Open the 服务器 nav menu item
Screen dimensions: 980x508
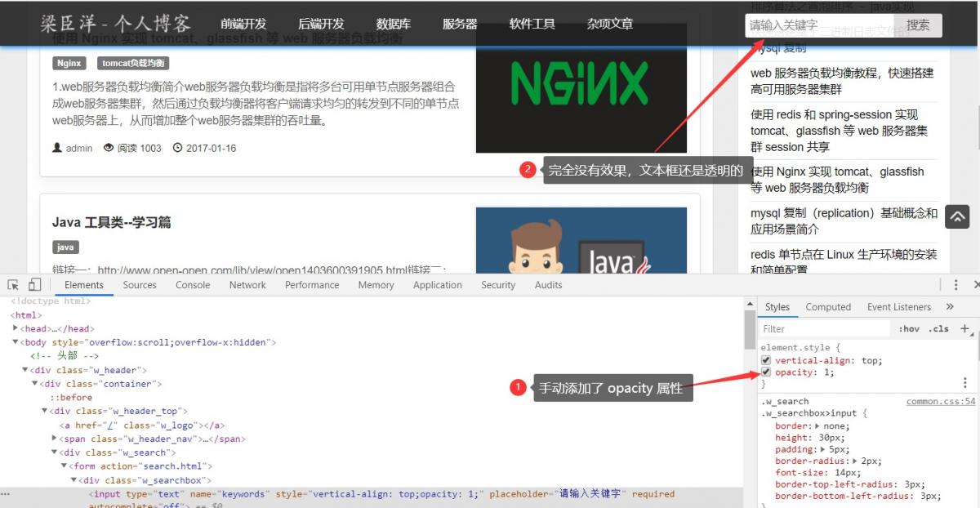(x=460, y=24)
